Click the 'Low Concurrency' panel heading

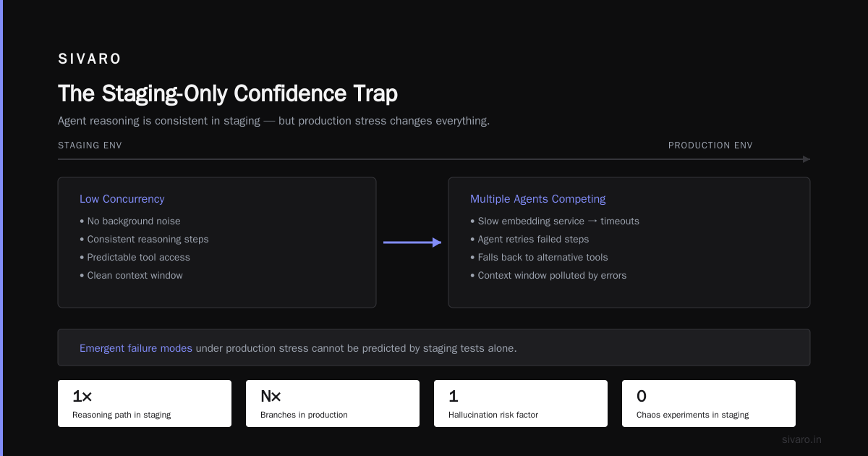coord(122,199)
